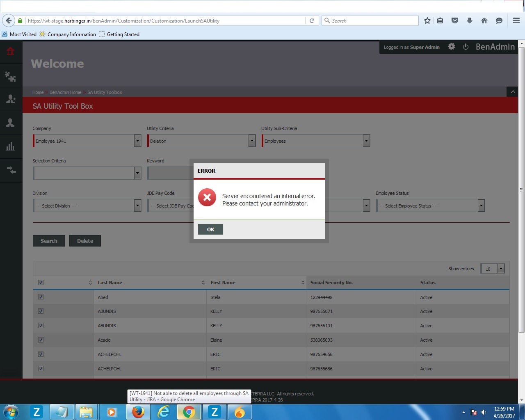This screenshot has height=420, width=525.
Task: Uncheck the checkbox for Abed Stela row
Action: (41, 297)
